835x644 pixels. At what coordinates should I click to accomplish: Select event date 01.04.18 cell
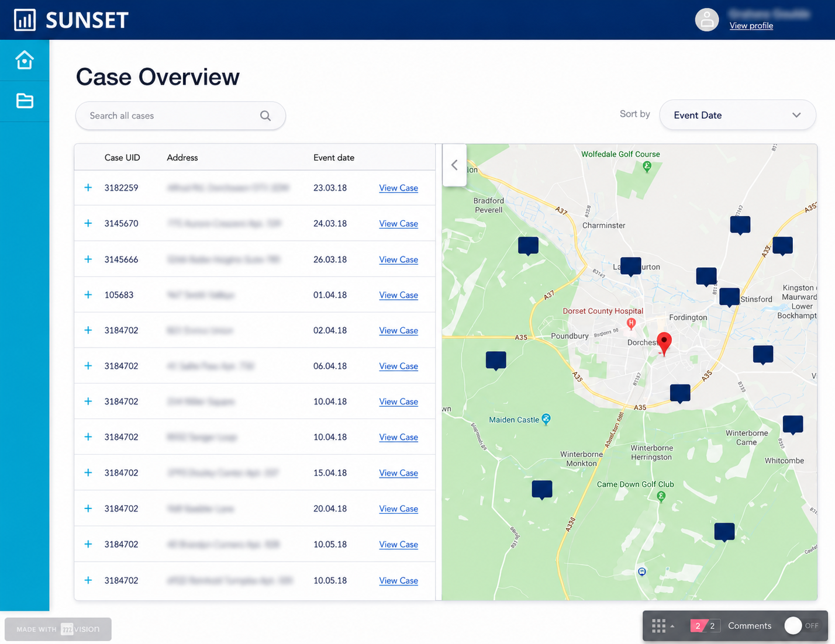[330, 295]
